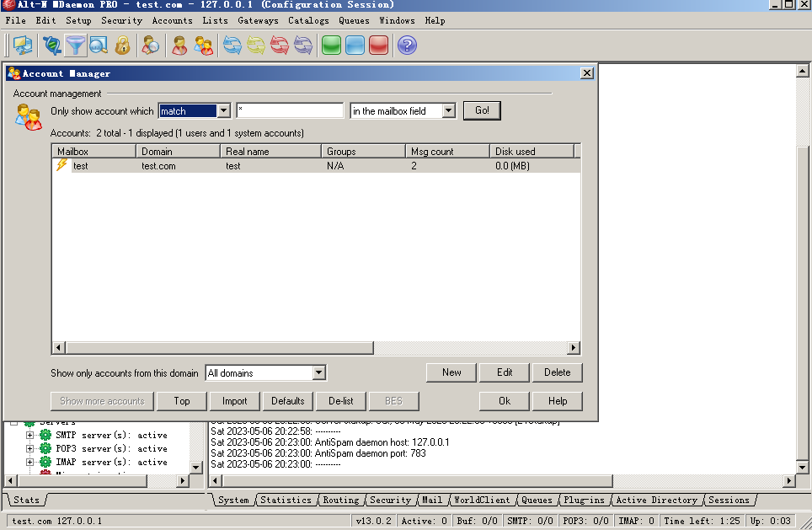
Task: Click the single user account icon
Action: pos(179,45)
